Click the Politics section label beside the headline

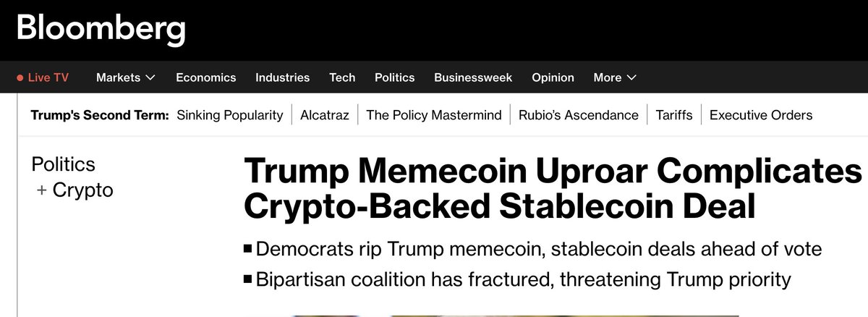coord(63,164)
